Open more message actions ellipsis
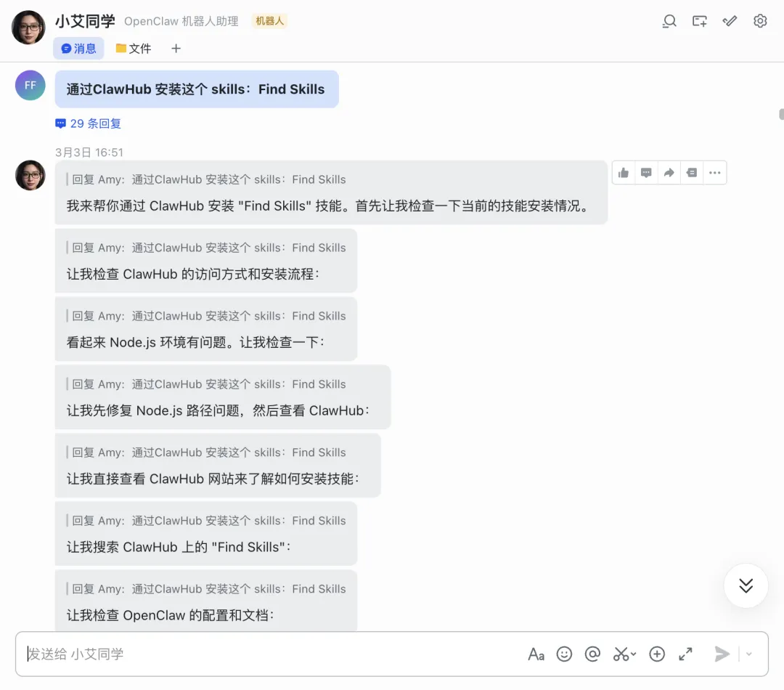Screen dimensions: 784x690 tap(714, 173)
